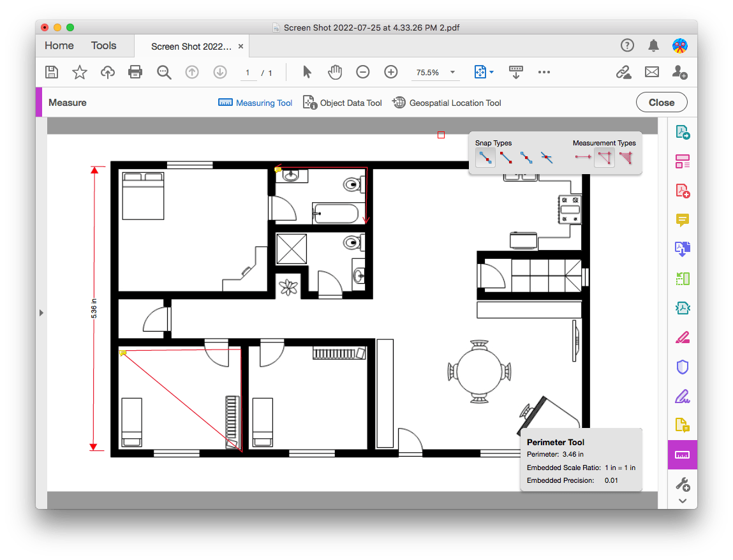Toggle Snap to Intersections snap type
Screen dimensions: 733x560
click(547, 157)
